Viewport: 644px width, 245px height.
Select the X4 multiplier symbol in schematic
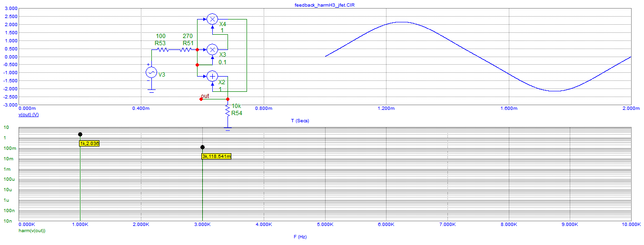pos(212,19)
